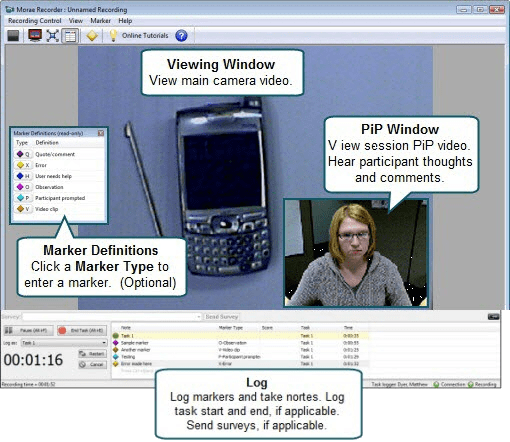
Task: Click the orange V Video clip marker
Action: 20,209
